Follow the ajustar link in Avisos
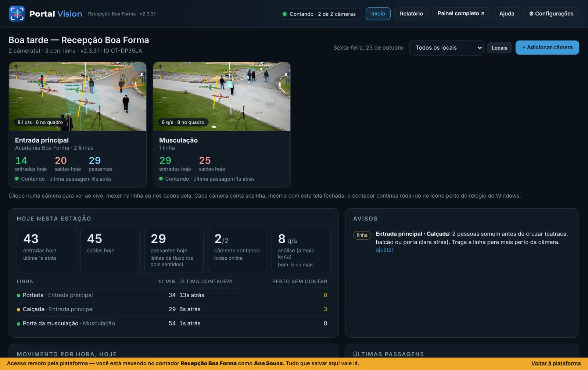Image resolution: width=588 pixels, height=370 pixels. [384, 249]
